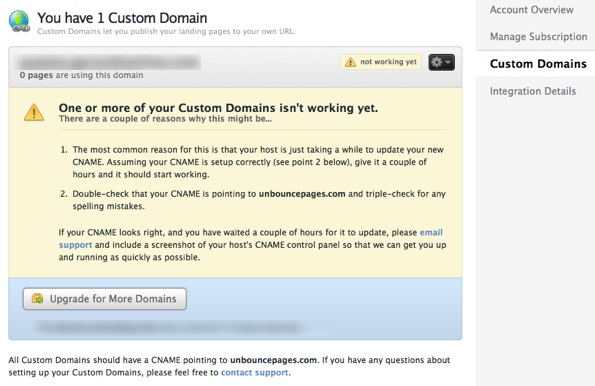The height and width of the screenshot is (386, 595).
Task: Click the 'One or more of your Custom Domains' headline
Action: click(x=218, y=108)
